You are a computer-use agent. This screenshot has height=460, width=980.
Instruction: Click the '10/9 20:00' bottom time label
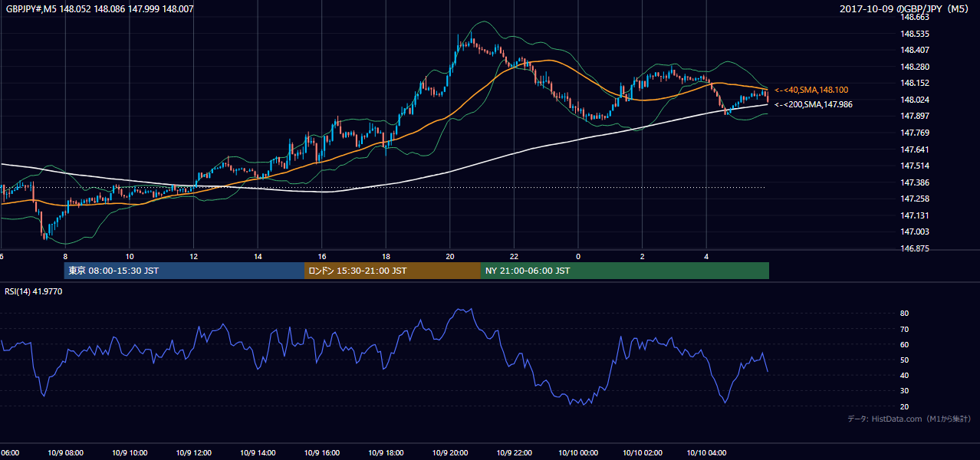pos(450,453)
